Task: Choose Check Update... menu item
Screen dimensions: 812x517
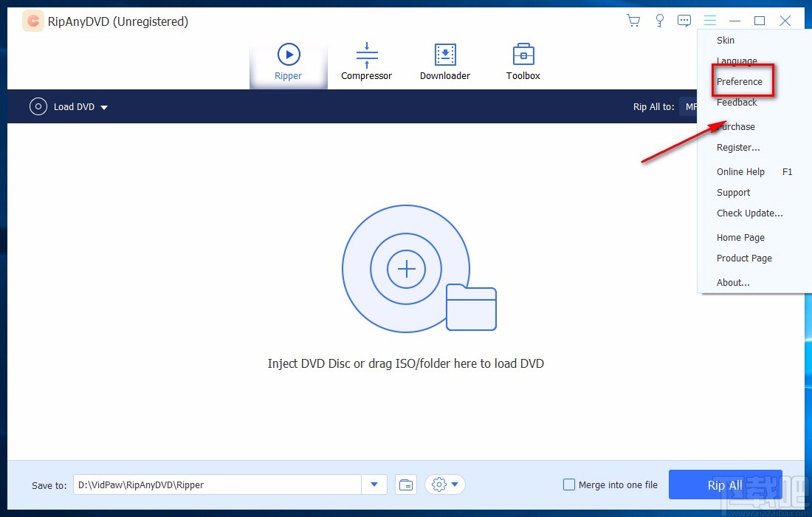Action: tap(750, 213)
